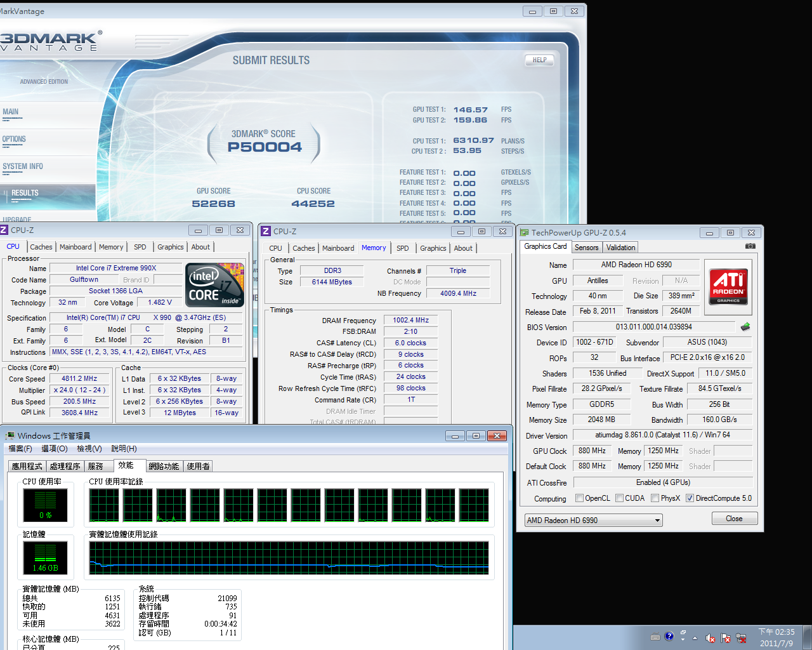Switch to the Validation tab in GPU-Z
The height and width of the screenshot is (650, 812).
click(620, 248)
